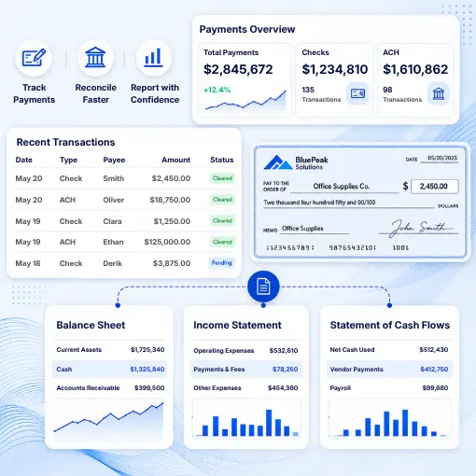Select the highlighted Vendor Payments row
476x476 pixels.
click(389, 370)
